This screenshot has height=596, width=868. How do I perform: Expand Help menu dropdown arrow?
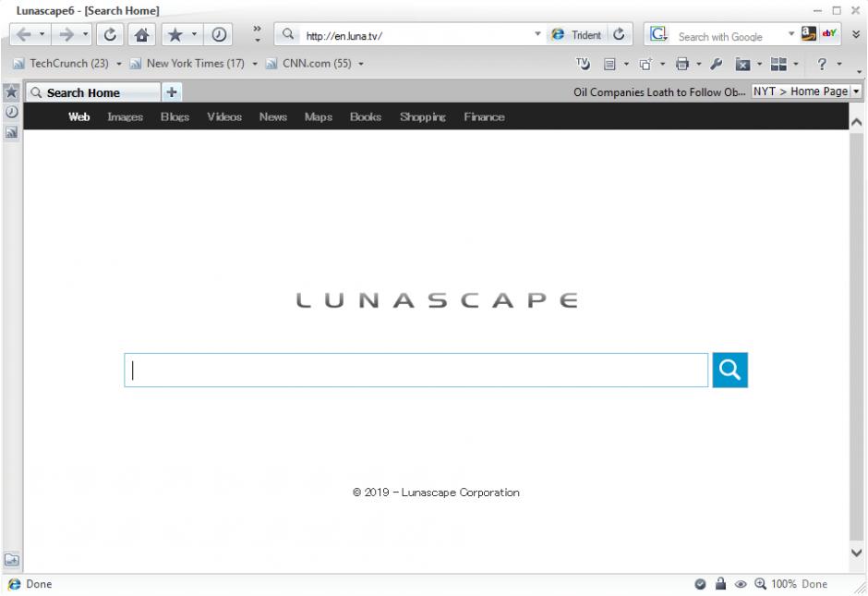(x=839, y=65)
